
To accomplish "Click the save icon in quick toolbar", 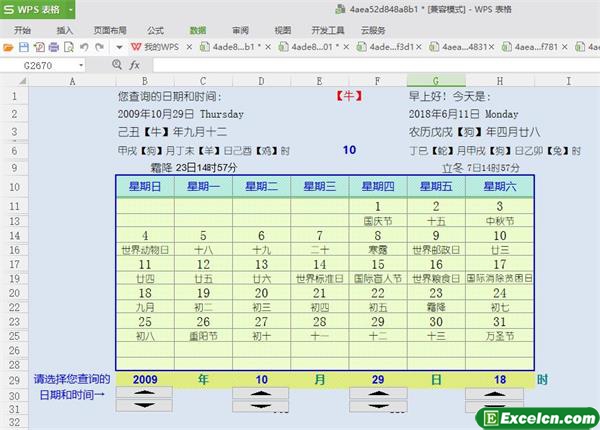I will (x=25, y=47).
